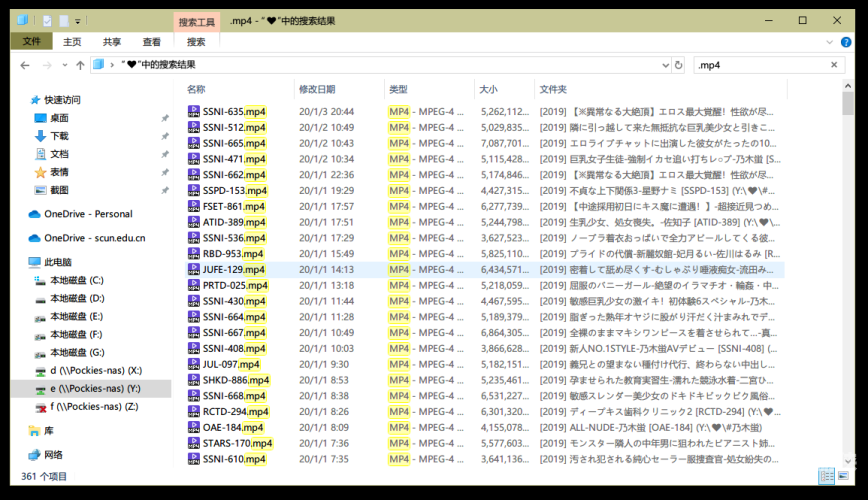The image size is (868, 500).
Task: Sort by the 大小 column header
Action: click(x=488, y=89)
